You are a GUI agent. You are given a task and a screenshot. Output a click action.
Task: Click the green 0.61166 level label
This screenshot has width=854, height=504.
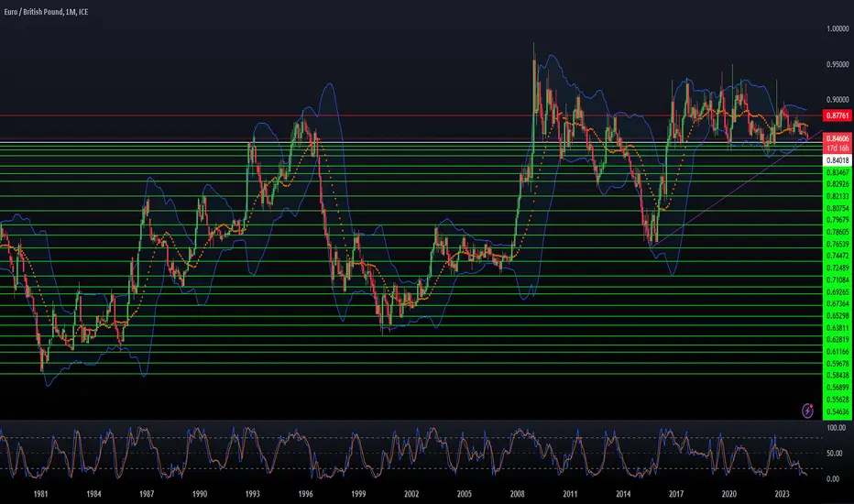click(838, 352)
